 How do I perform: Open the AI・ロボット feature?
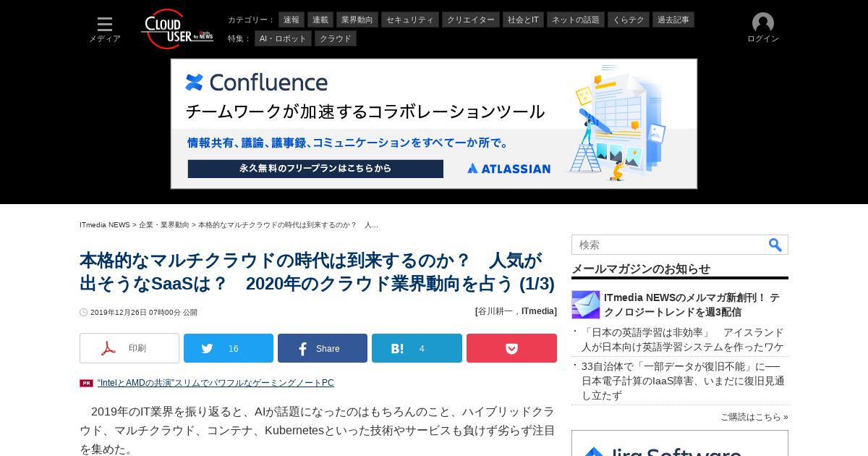coord(283,38)
